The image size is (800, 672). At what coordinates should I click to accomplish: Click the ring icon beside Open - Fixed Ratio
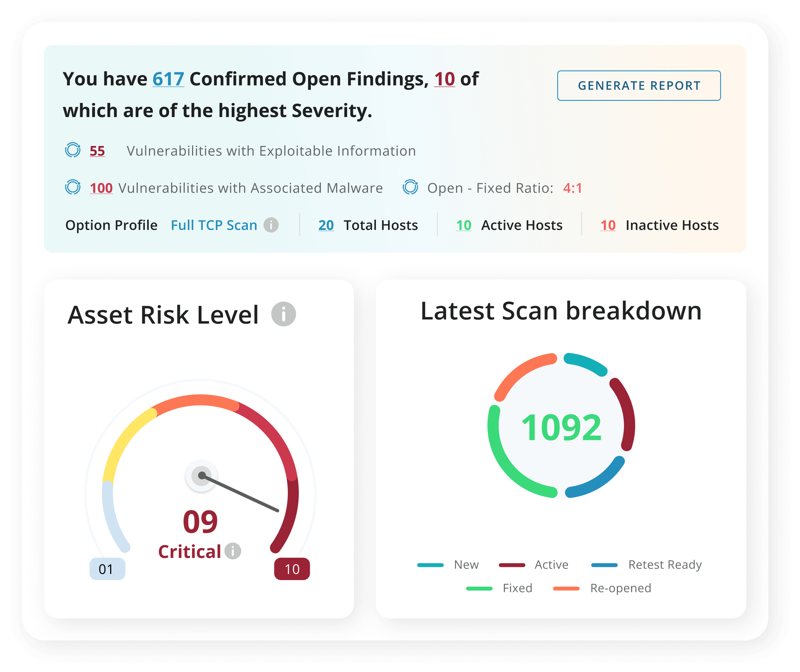[x=411, y=187]
